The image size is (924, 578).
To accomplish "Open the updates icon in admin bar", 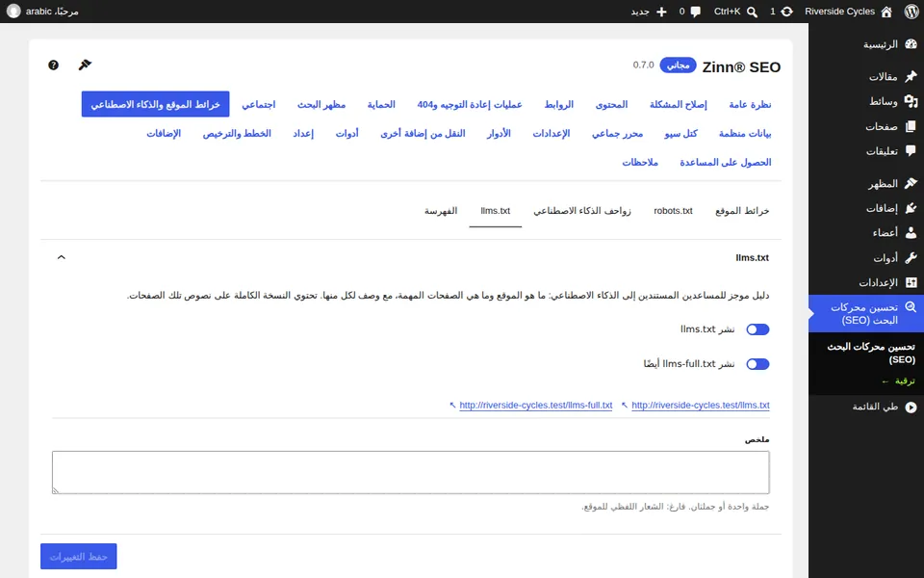I will click(786, 12).
